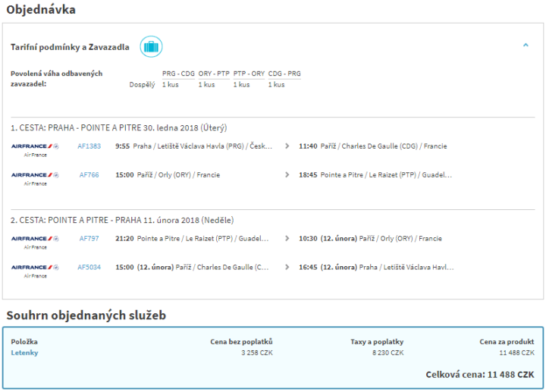Screen dimensions: 546x392
Task: Click the Letenky item link
Action: pyautogui.click(x=24, y=353)
